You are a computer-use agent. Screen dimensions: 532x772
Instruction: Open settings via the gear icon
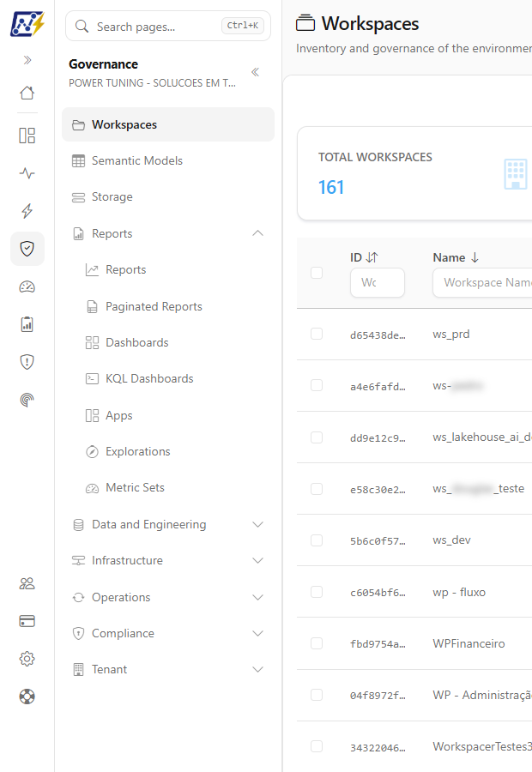point(27,659)
